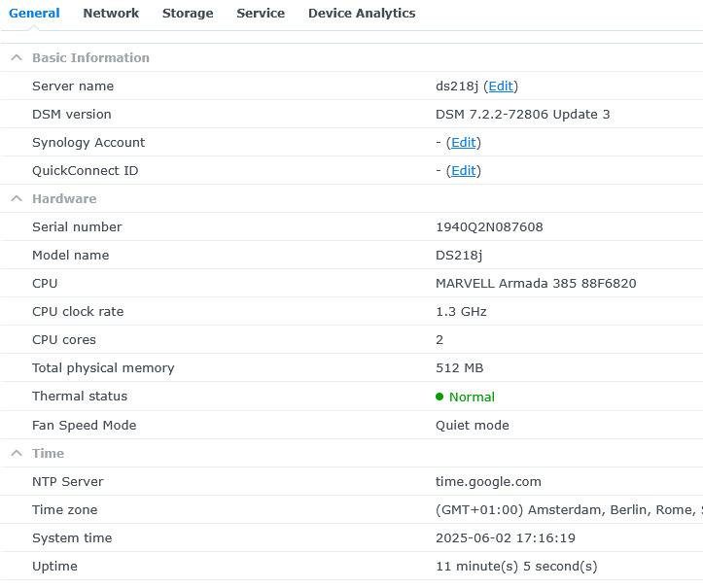This screenshot has height=588, width=703.
Task: Click the uptime 11 minute(s) value
Action: pyautogui.click(x=516, y=566)
